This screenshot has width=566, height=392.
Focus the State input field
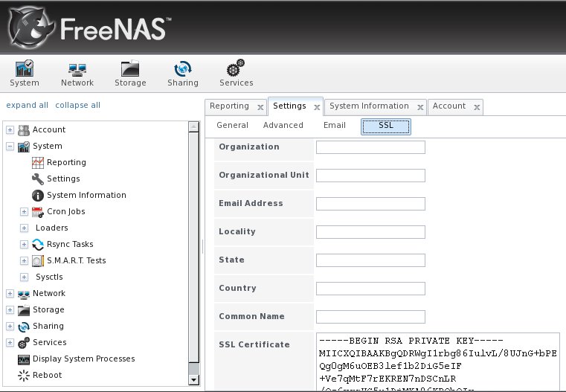click(370, 260)
